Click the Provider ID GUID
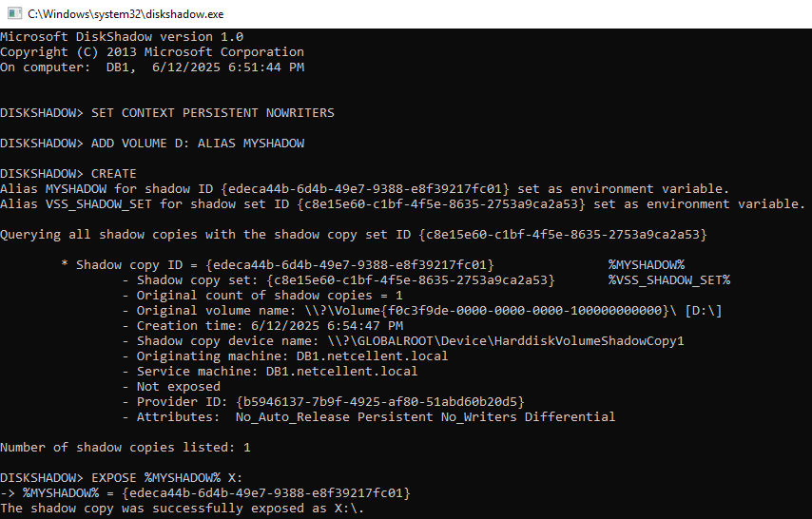 (x=380, y=402)
